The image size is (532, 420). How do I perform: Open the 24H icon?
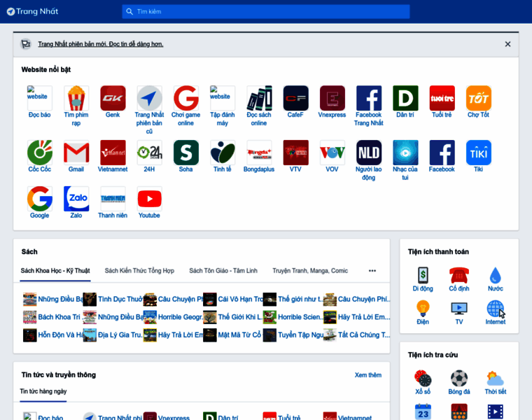pos(149,153)
